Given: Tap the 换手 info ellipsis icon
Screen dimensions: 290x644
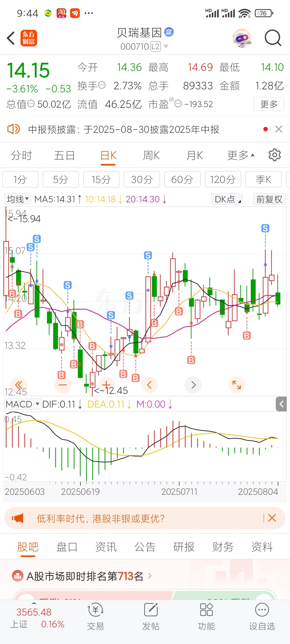Looking at the screenshot, I should (102, 85).
